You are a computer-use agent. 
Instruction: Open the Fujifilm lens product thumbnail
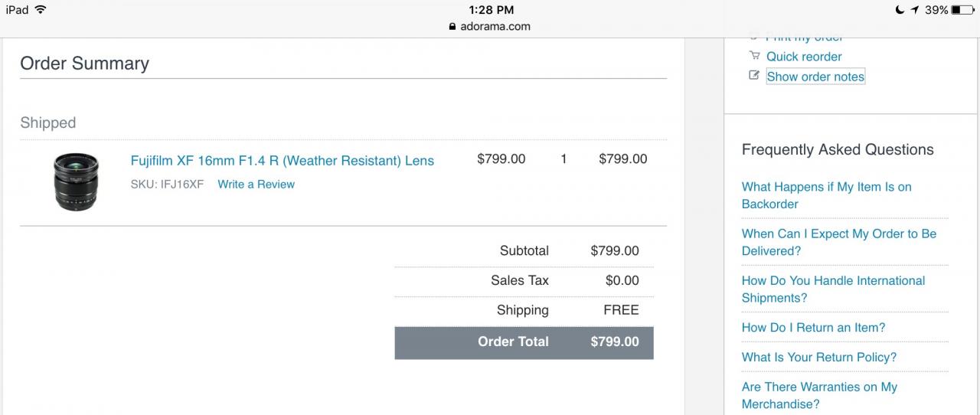[77, 181]
